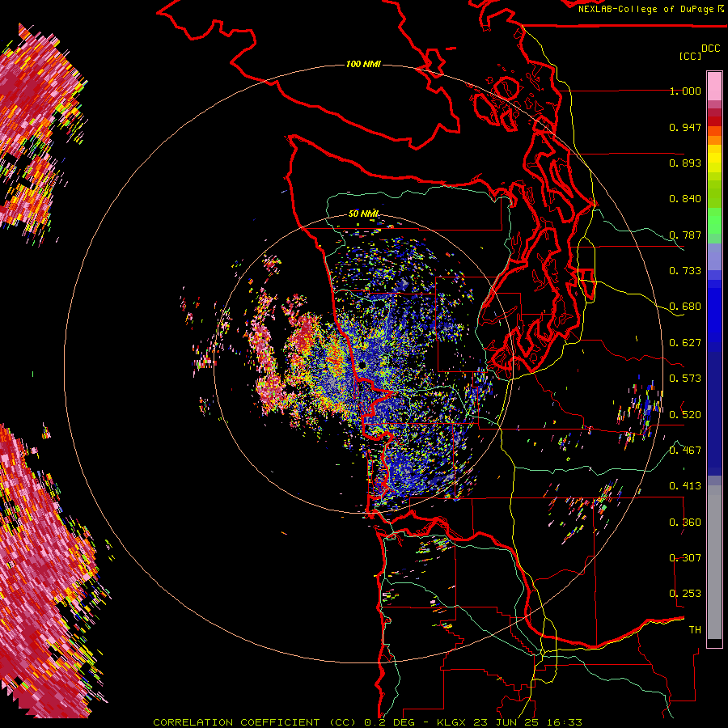
Task: Click the 0.733 scale value
Action: tap(685, 271)
